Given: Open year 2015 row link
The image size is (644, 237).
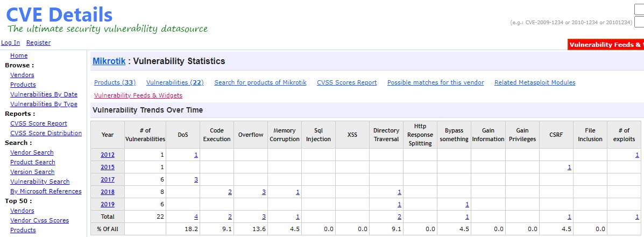Looking at the screenshot, I should tap(108, 167).
